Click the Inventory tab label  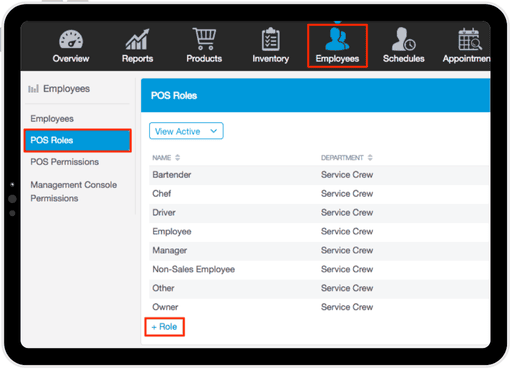pos(270,59)
